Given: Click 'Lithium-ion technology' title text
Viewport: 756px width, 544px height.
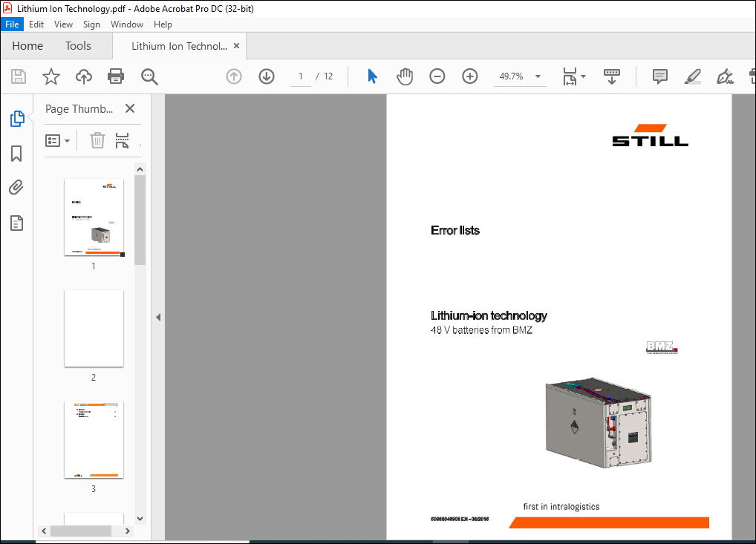Looking at the screenshot, I should pyautogui.click(x=489, y=315).
